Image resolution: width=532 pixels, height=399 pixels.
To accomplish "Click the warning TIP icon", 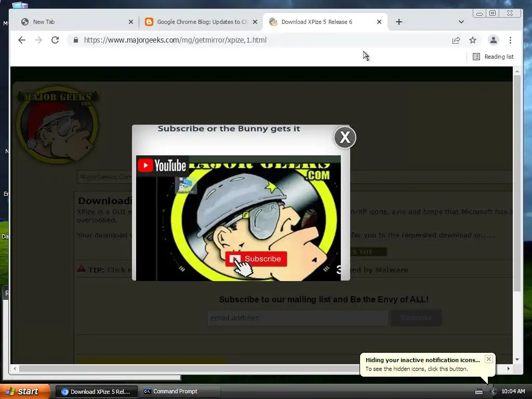I will (x=82, y=269).
